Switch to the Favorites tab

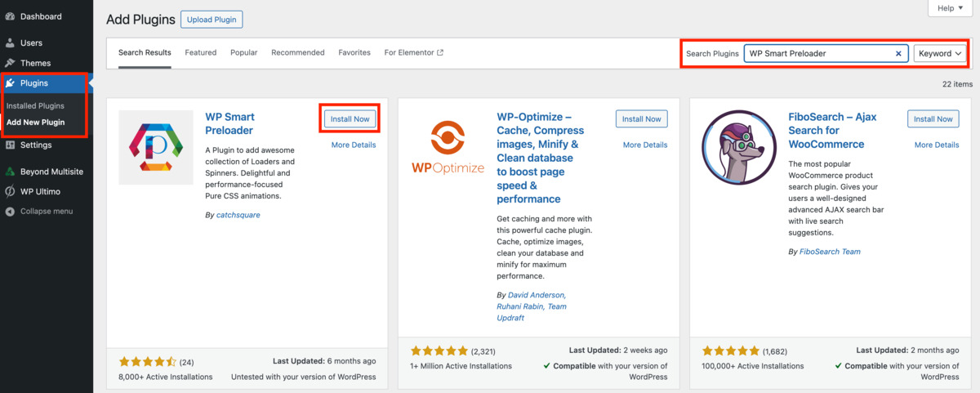point(354,52)
